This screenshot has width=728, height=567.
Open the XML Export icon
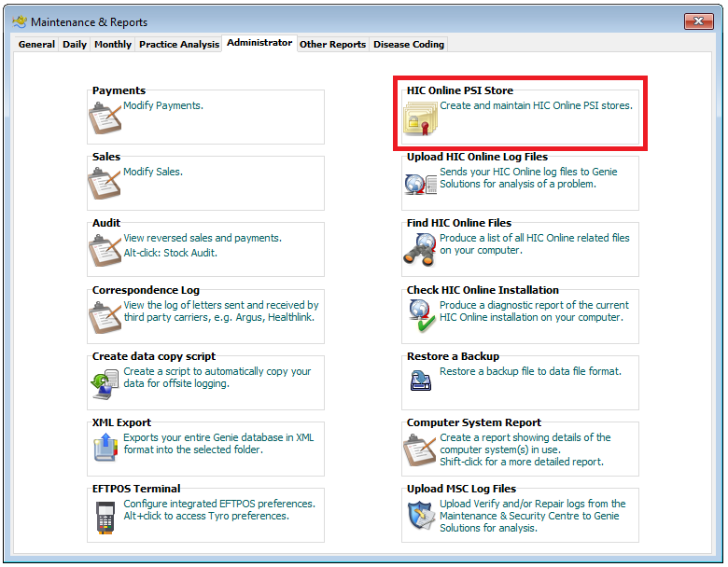point(105,449)
